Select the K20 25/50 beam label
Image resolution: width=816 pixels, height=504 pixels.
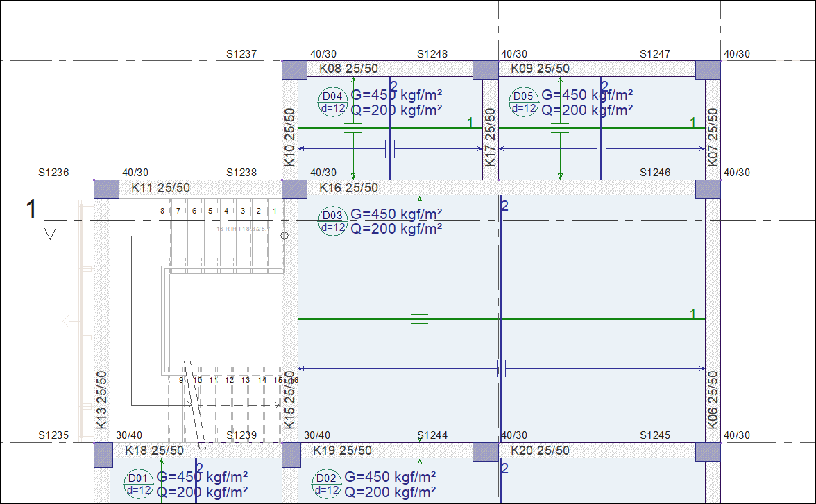pyautogui.click(x=540, y=451)
